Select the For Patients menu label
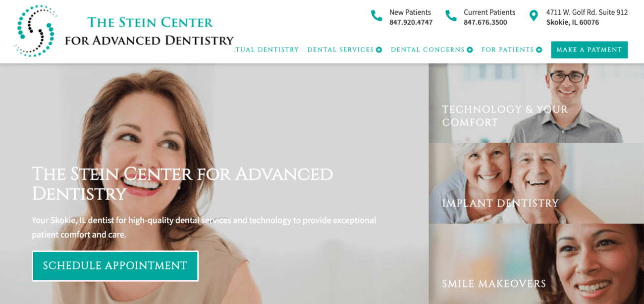This screenshot has height=304, width=644. 508,50
